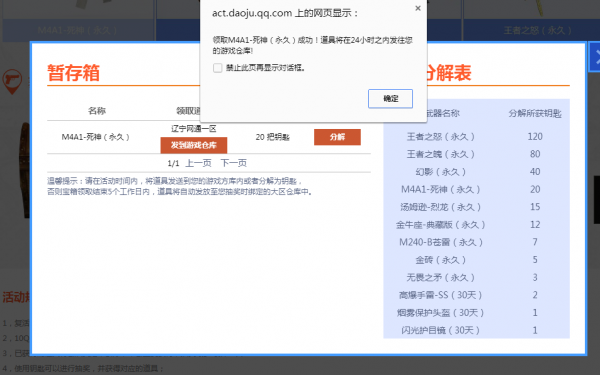Click the alert's act.daoju.qq.com title text
The width and height of the screenshot is (600, 375).
[x=285, y=13]
